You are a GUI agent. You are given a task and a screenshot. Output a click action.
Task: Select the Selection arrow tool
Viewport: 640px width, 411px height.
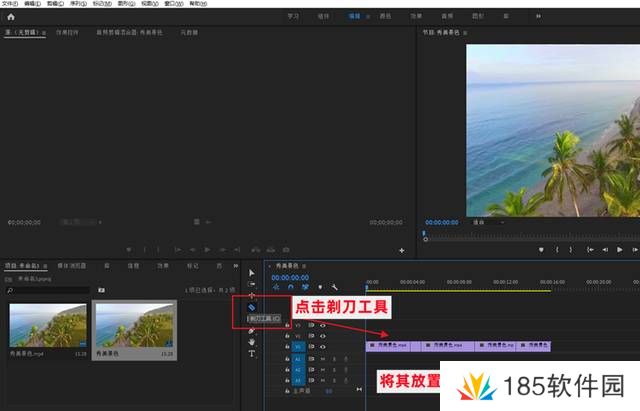click(x=252, y=272)
